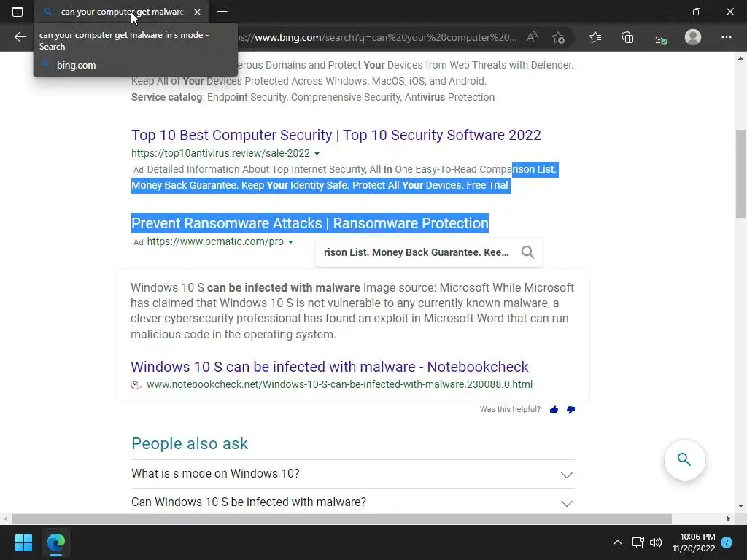This screenshot has width=747, height=560.
Task: Open the Favorites list icon
Action: click(x=595, y=37)
